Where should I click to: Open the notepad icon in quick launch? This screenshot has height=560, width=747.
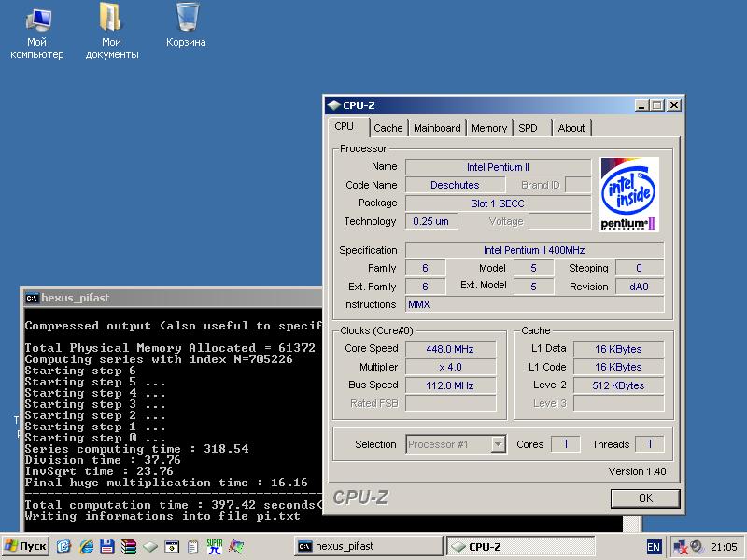coord(192,547)
